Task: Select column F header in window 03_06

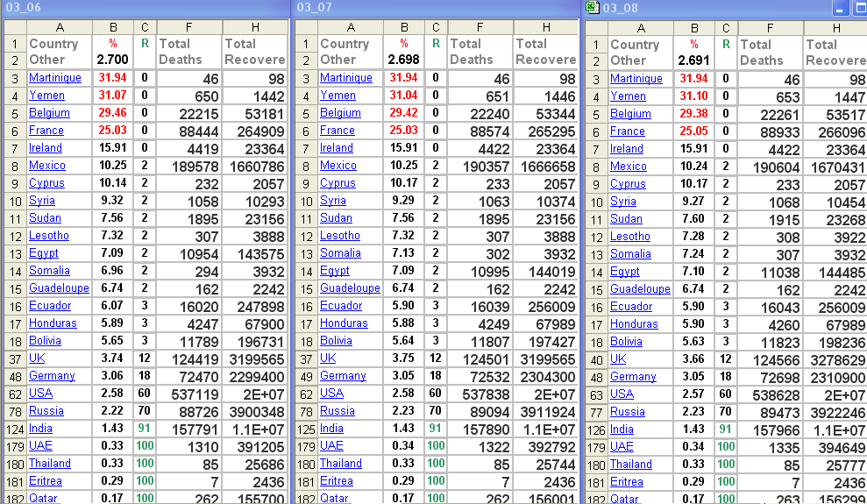Action: (x=189, y=27)
